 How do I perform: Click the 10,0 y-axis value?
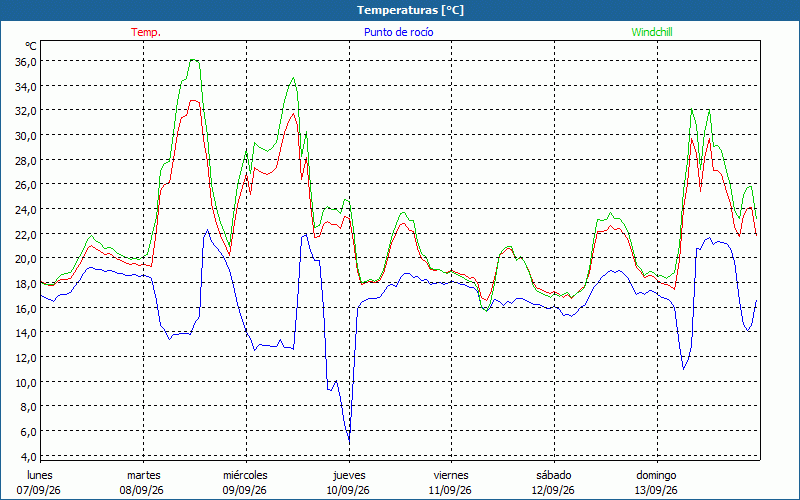[x=26, y=382]
